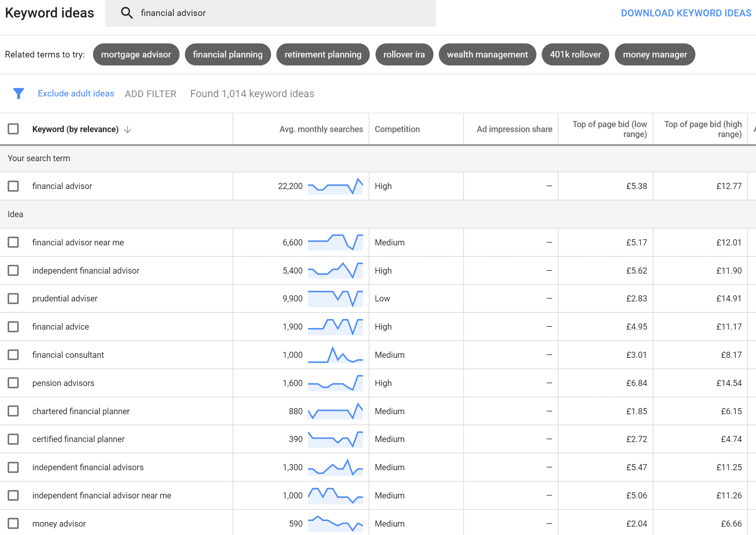Open the trend sparkline for financial advisor
The width and height of the screenshot is (756, 535).
click(x=335, y=186)
